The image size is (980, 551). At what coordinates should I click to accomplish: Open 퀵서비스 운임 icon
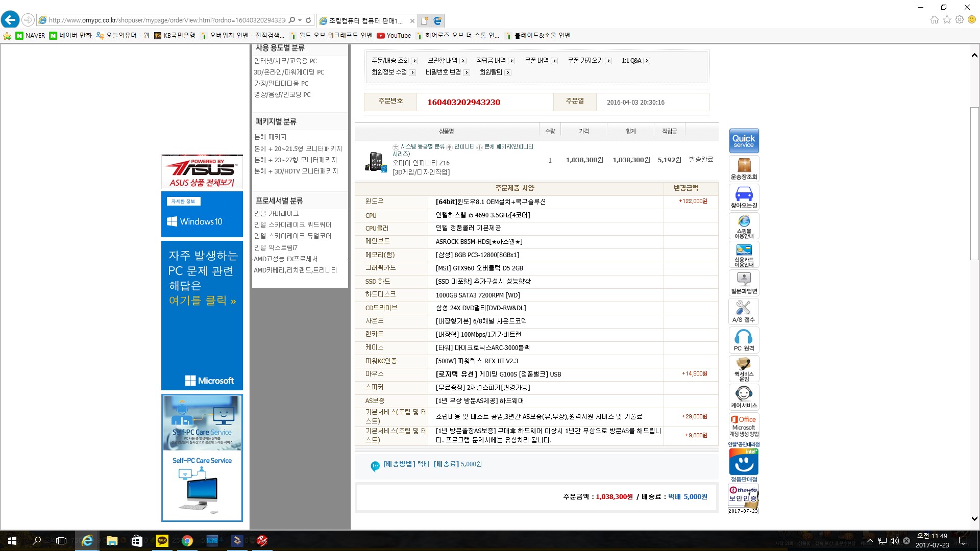pyautogui.click(x=744, y=369)
